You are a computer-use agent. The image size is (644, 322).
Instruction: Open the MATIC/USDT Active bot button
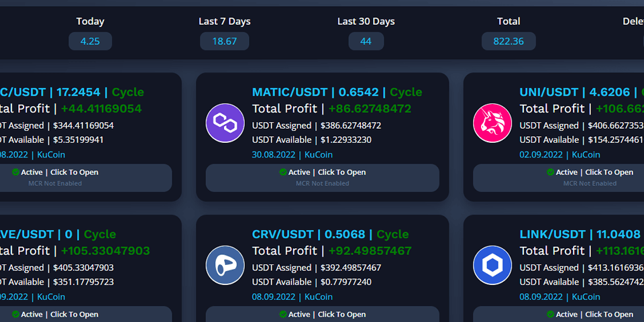323,178
